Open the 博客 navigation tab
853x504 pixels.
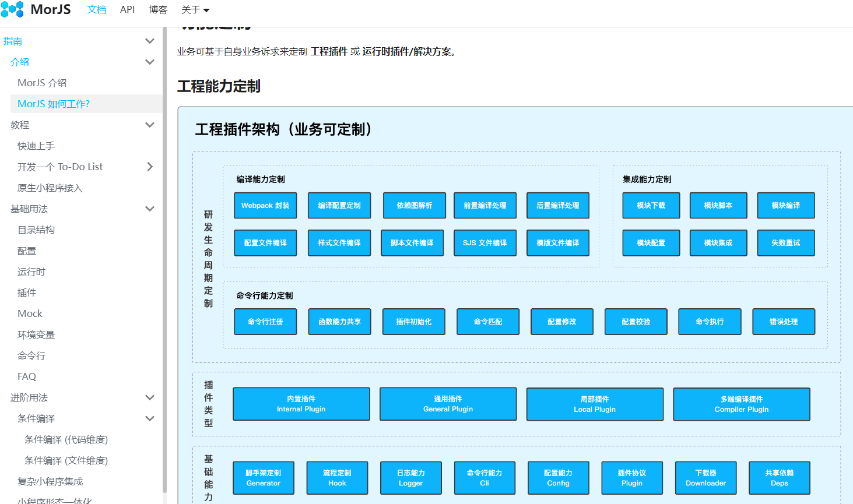[158, 9]
